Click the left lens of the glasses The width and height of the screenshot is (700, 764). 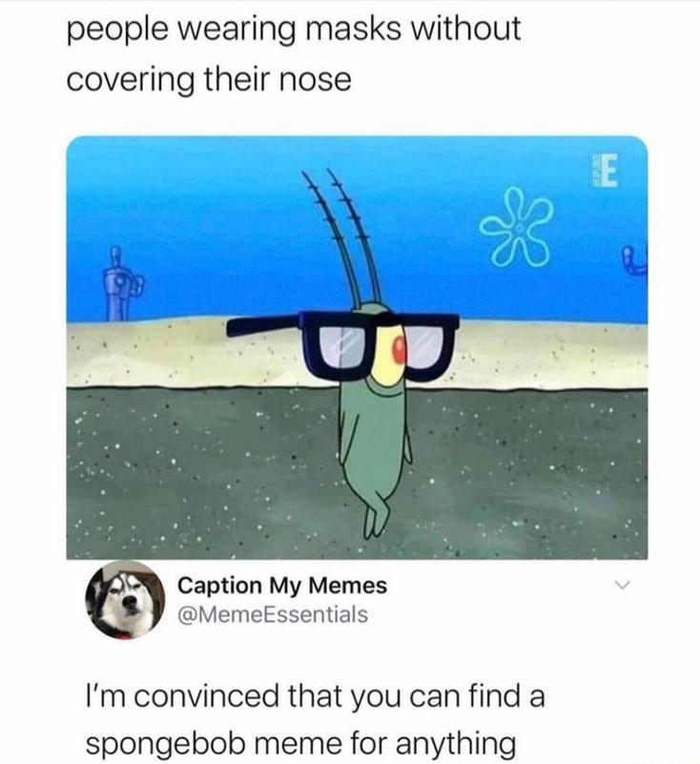coord(341,346)
